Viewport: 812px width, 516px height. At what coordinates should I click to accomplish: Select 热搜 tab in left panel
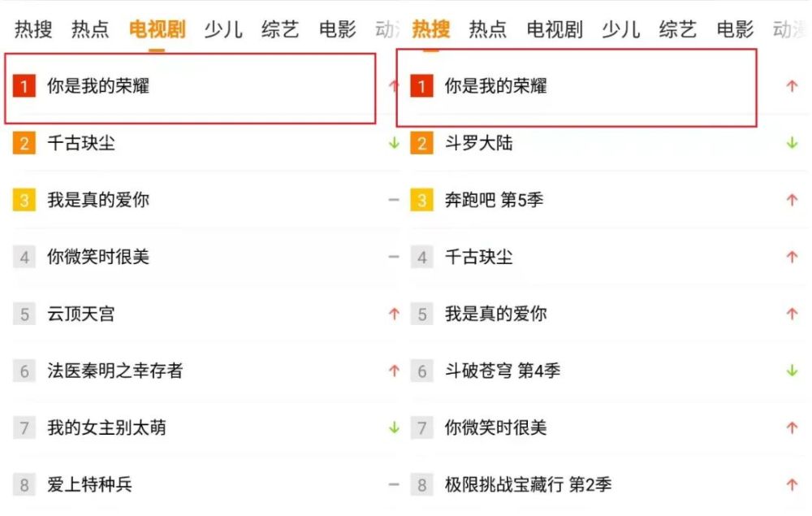click(33, 29)
